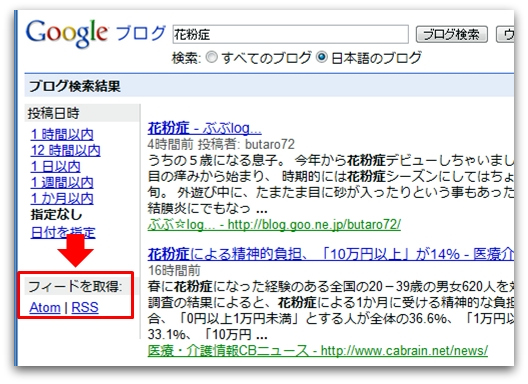Screen dimensions: 528x384
Task: Click the フィードを取得: label
Action: 75,287
